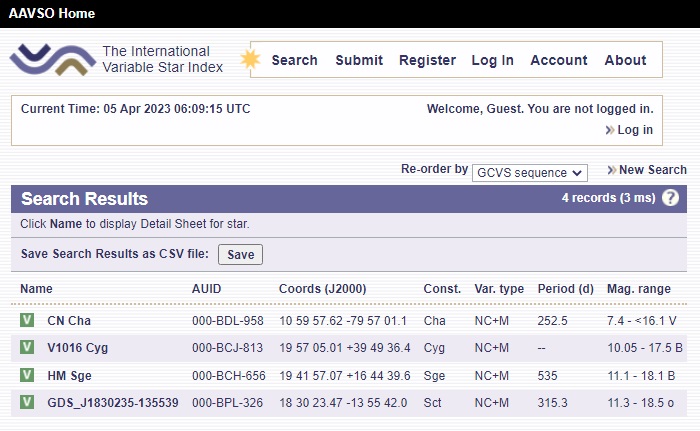Click magnitude range 10.05 - 17.5 B
The width and height of the screenshot is (700, 431).
(x=645, y=348)
